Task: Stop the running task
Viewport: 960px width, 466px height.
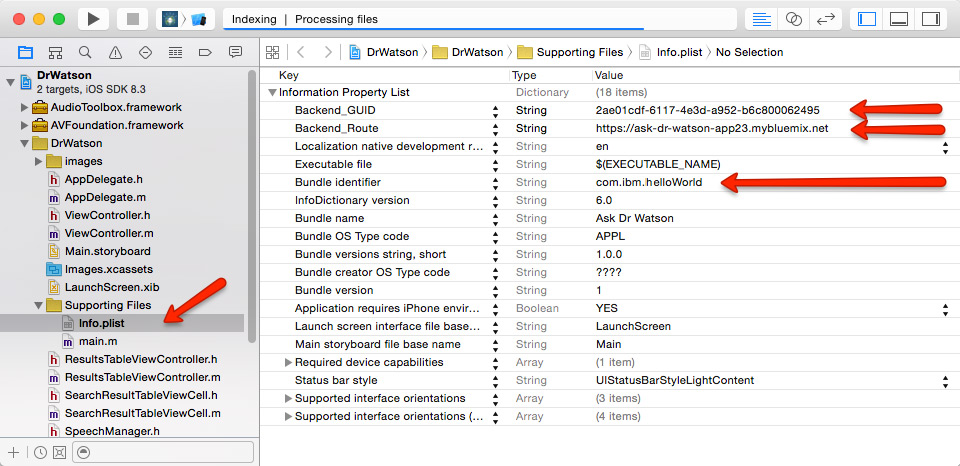Action: [133, 19]
